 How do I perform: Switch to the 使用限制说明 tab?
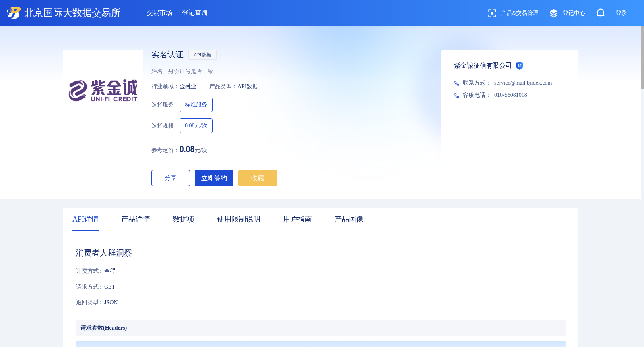pyautogui.click(x=239, y=219)
